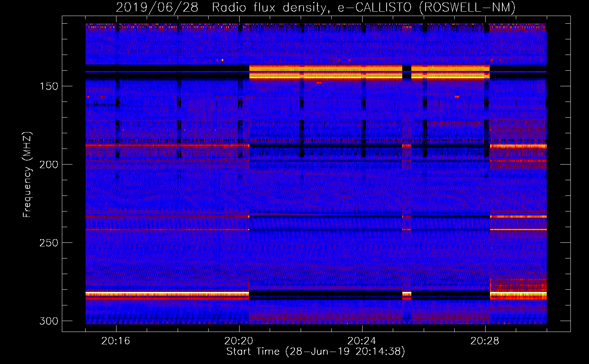Click the 'Frequency (MHZ)' axis label
The image size is (589, 364).
tap(27, 174)
